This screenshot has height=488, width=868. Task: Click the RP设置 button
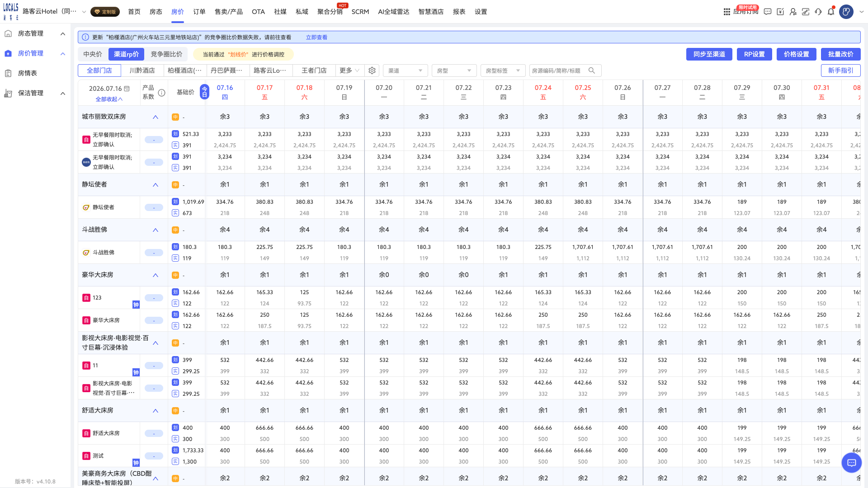point(754,54)
